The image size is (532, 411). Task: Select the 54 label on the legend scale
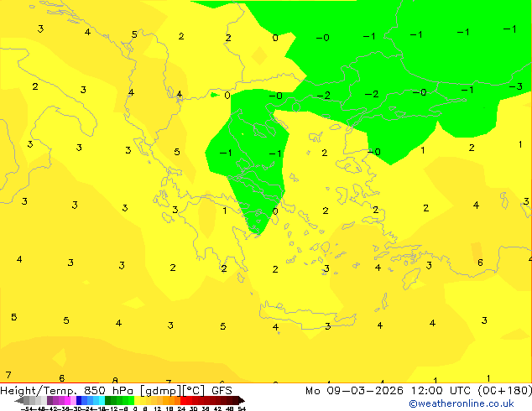(242, 408)
